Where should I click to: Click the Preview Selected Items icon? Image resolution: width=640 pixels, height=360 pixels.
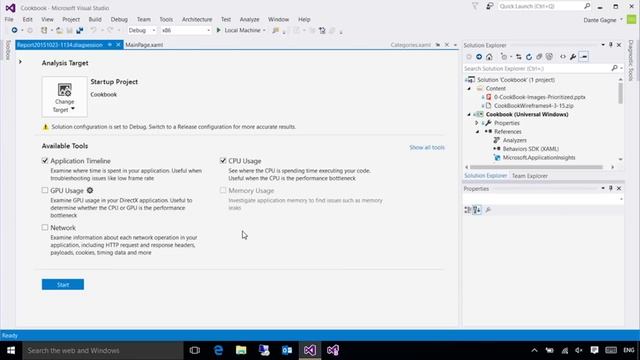coord(584,57)
